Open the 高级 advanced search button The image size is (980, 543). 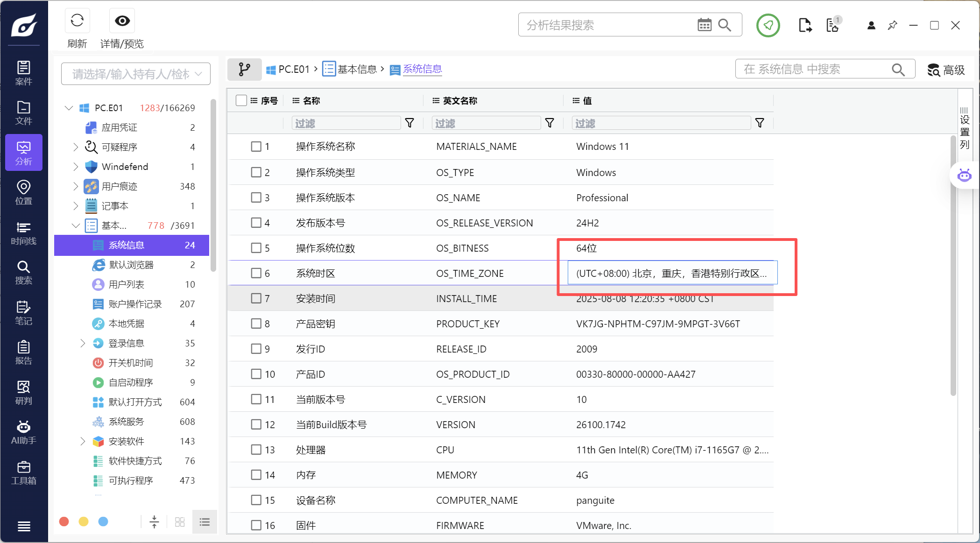point(946,70)
